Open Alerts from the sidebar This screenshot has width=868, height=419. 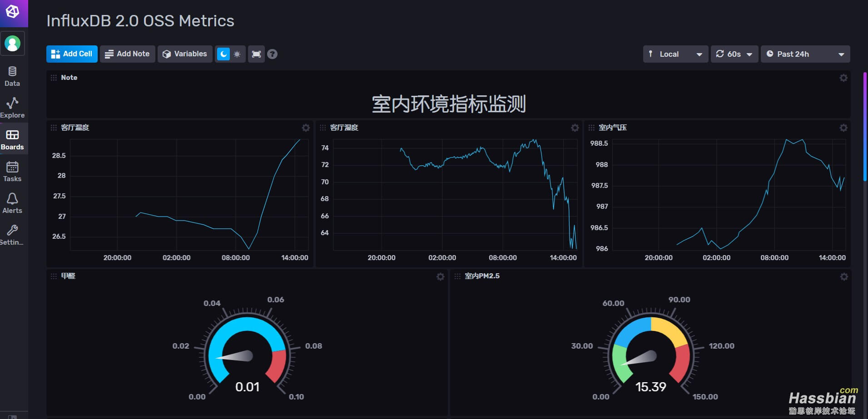pos(12,203)
